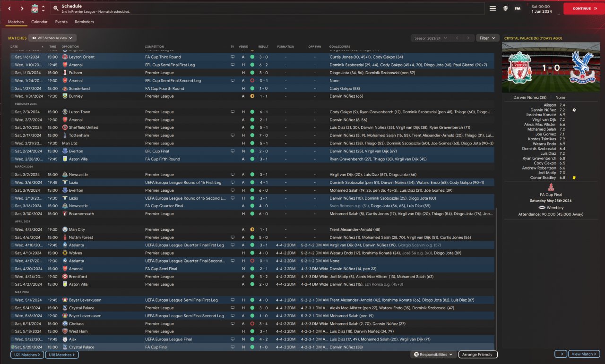Tick the selection circle for the Sunderland match
The image size is (605, 364).
pyautogui.click(x=12, y=88)
